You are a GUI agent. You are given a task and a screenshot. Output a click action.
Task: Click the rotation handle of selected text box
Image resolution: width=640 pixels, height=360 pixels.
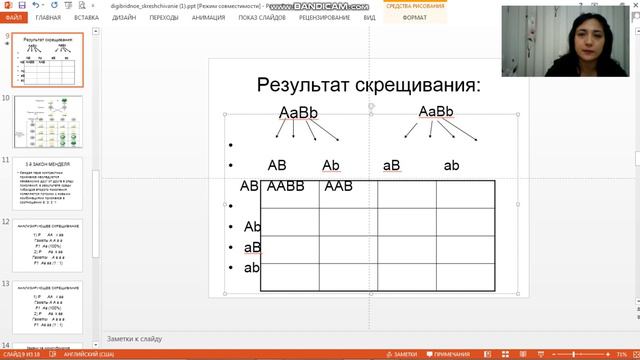tap(371, 106)
